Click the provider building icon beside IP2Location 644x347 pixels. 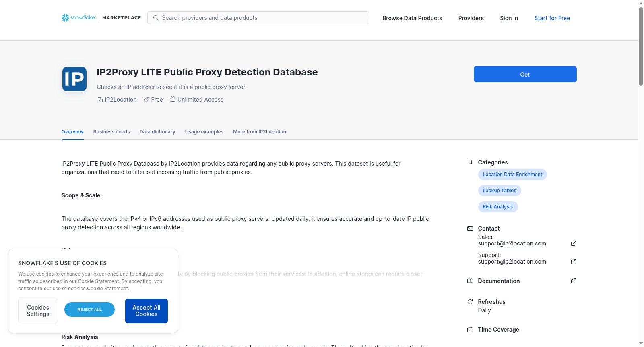pyautogui.click(x=100, y=100)
